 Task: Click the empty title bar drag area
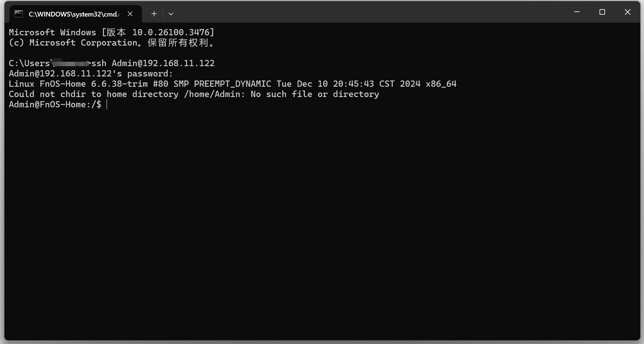click(368, 13)
